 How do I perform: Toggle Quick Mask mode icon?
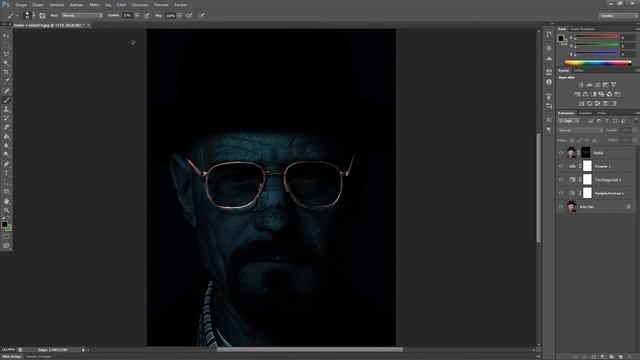pos(6,236)
